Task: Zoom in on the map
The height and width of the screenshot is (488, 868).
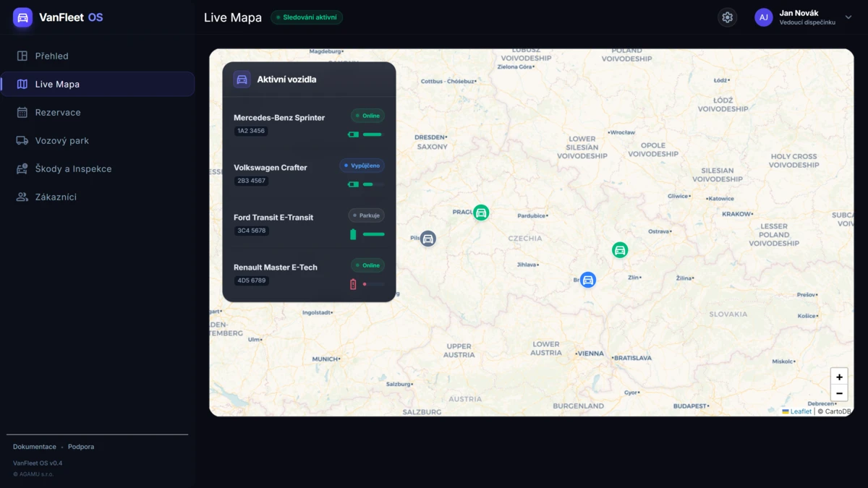Action: click(839, 377)
